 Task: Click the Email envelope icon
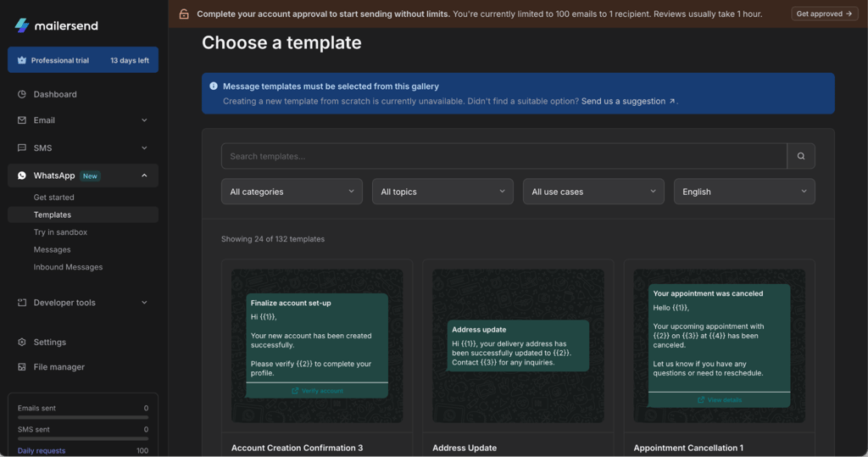tap(21, 120)
